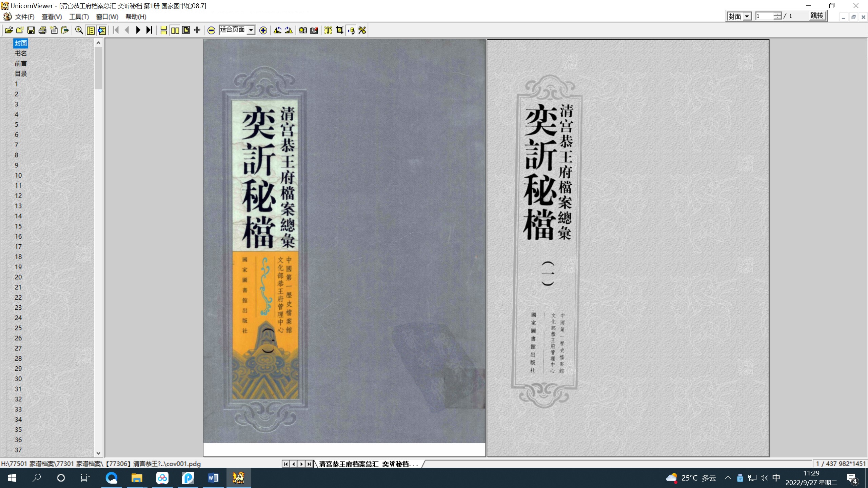Toggle the bookmark sidebar panel icon
Viewport: 868px width, 488px height.
91,30
